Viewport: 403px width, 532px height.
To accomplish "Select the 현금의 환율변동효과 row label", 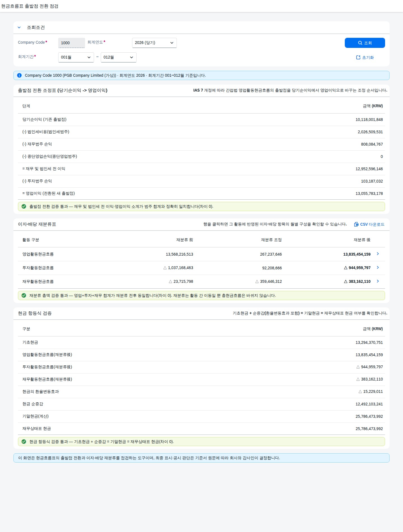I will (41, 392).
